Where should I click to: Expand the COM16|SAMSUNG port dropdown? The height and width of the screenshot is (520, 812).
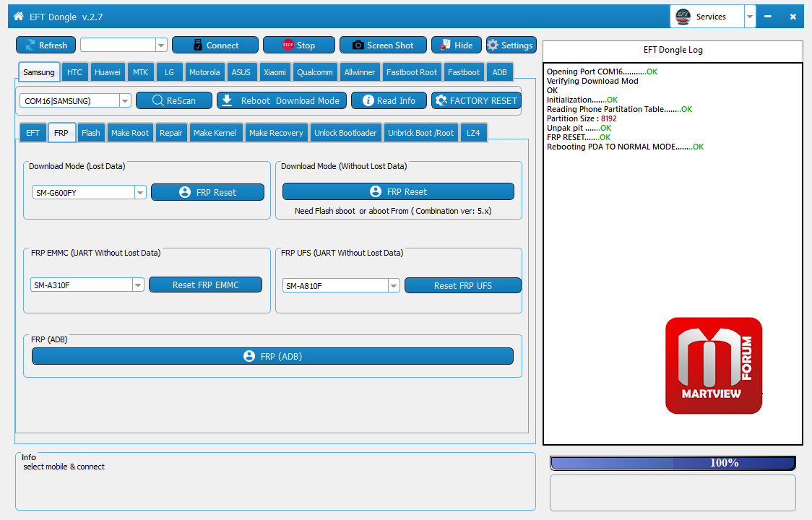click(125, 101)
